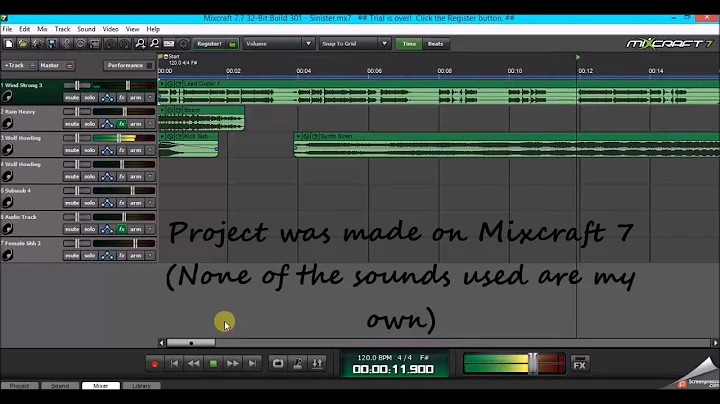Open arm options arrow on Female Shh 2
The width and height of the screenshot is (720, 404).
[x=150, y=255]
